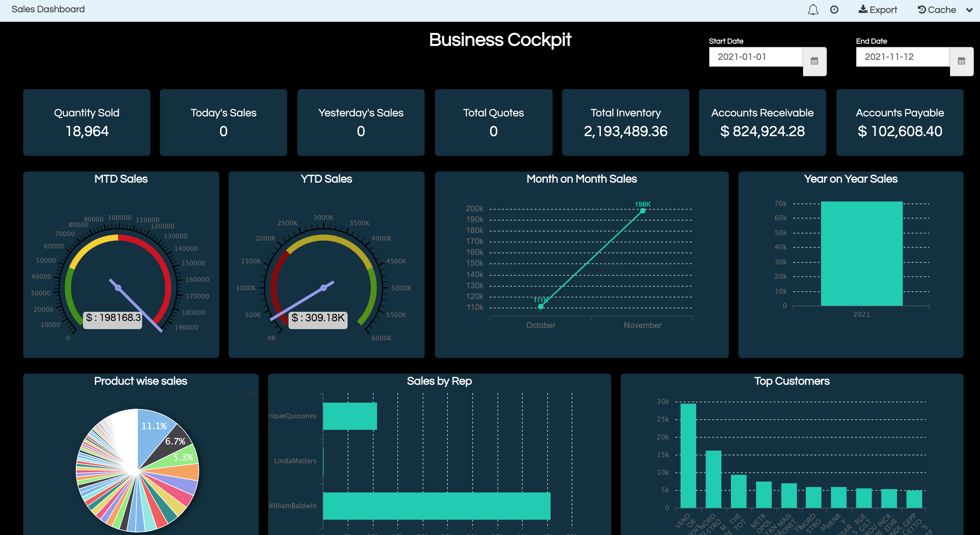Image resolution: width=980 pixels, height=535 pixels.
Task: Click the YTD gauge needle
Action: [302, 301]
